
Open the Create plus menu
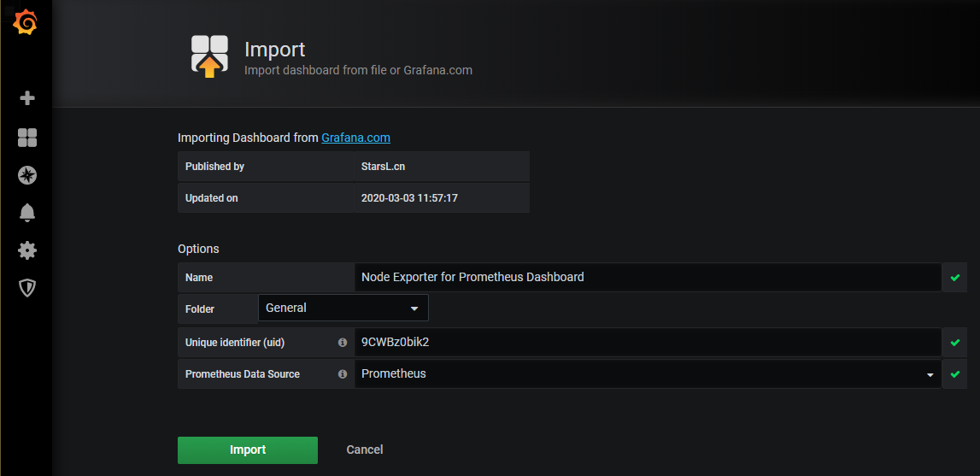tap(26, 98)
